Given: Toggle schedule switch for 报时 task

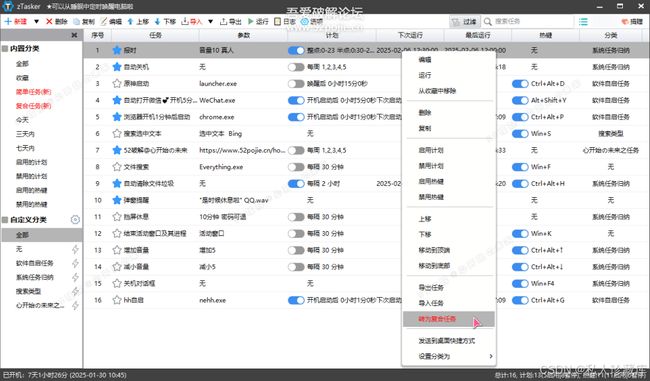Looking at the screenshot, I should point(296,50).
